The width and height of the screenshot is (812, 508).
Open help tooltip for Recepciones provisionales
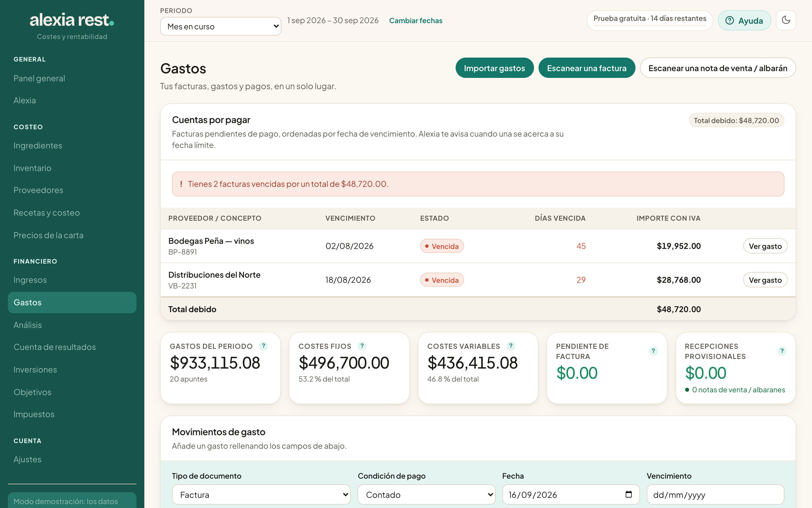[782, 351]
